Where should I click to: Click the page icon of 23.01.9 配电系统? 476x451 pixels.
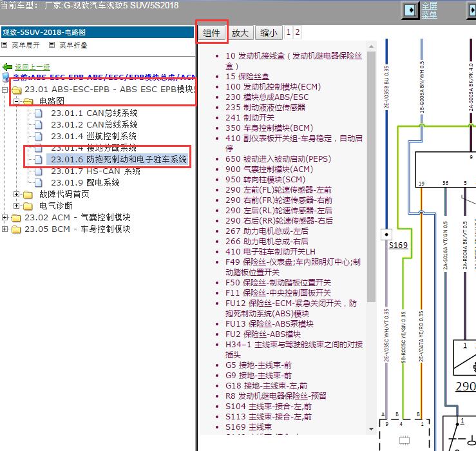click(x=39, y=182)
